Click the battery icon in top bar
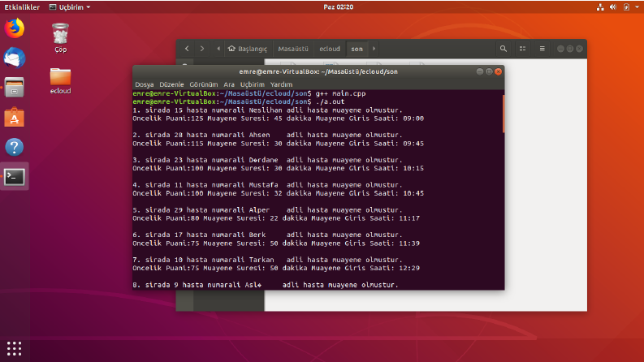The image size is (644, 362). tap(626, 7)
